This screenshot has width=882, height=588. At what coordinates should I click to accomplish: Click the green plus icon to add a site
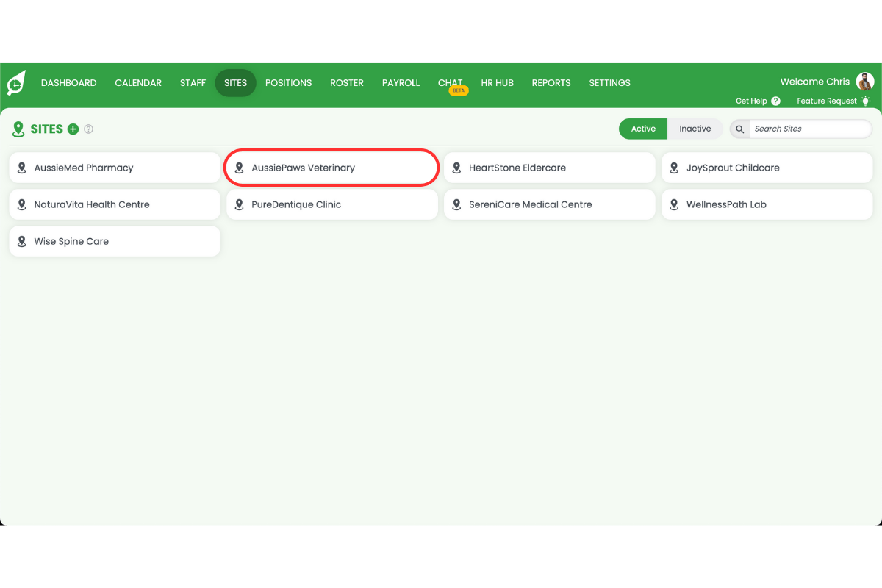(x=73, y=129)
